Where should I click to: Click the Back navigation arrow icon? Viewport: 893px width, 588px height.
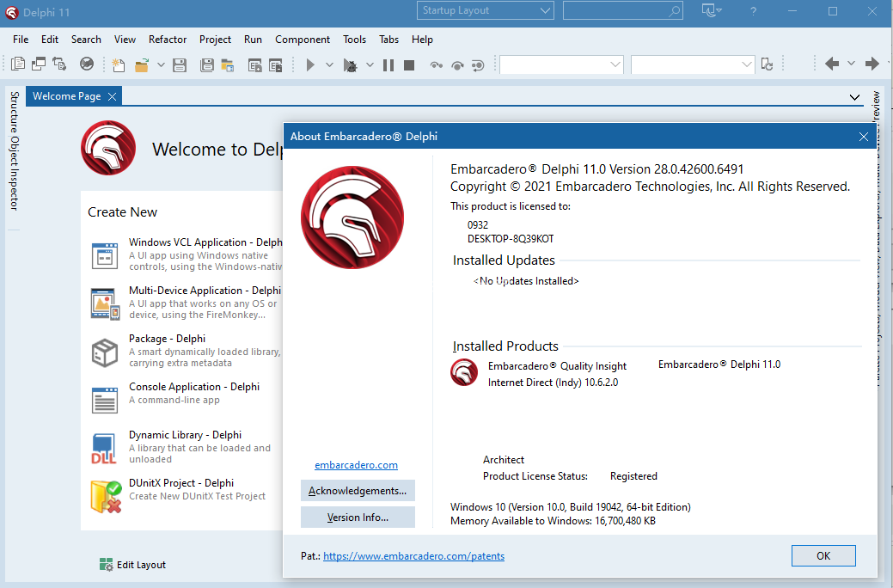pyautogui.click(x=831, y=64)
